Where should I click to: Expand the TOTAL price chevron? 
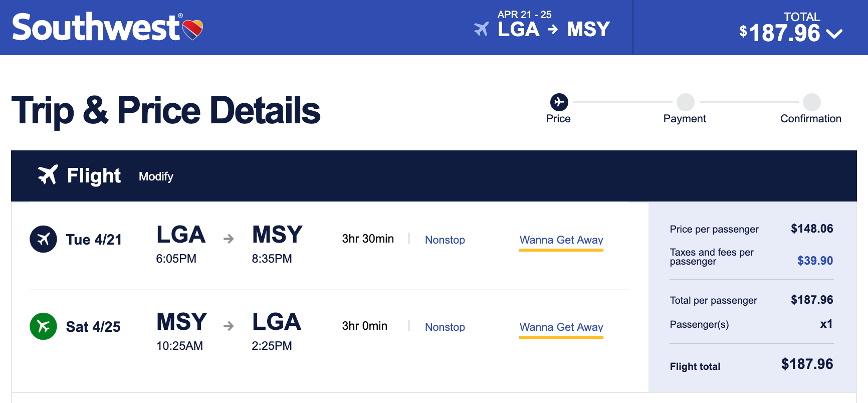click(x=834, y=34)
